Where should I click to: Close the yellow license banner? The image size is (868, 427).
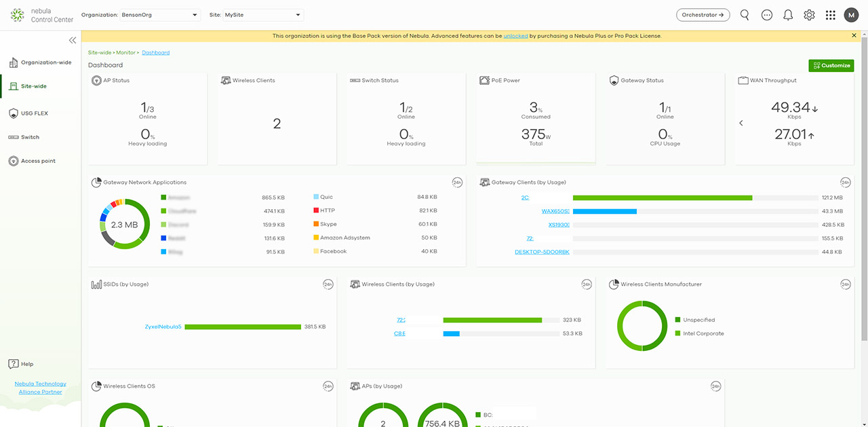click(854, 35)
